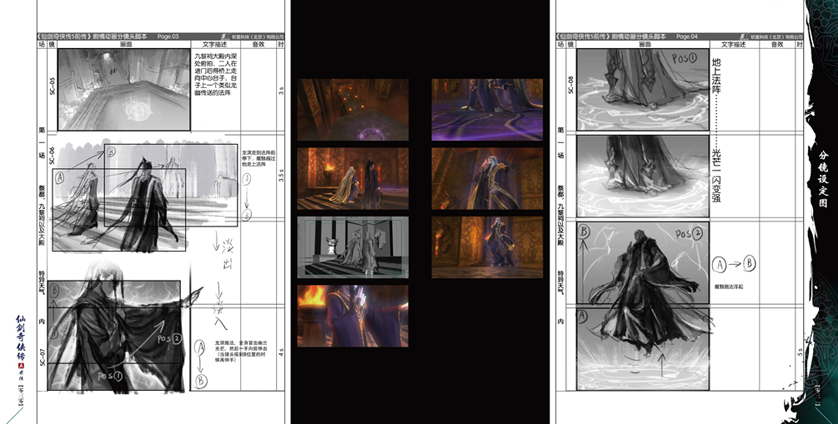Click the calligraphy game logo at bottom left
Viewport: 838px width, 424px height.
click(x=18, y=348)
